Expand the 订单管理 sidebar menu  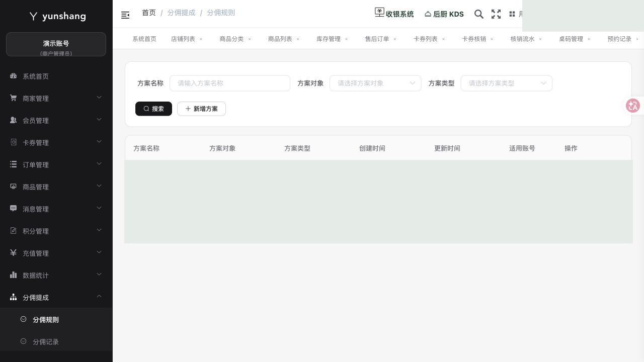[x=56, y=165]
